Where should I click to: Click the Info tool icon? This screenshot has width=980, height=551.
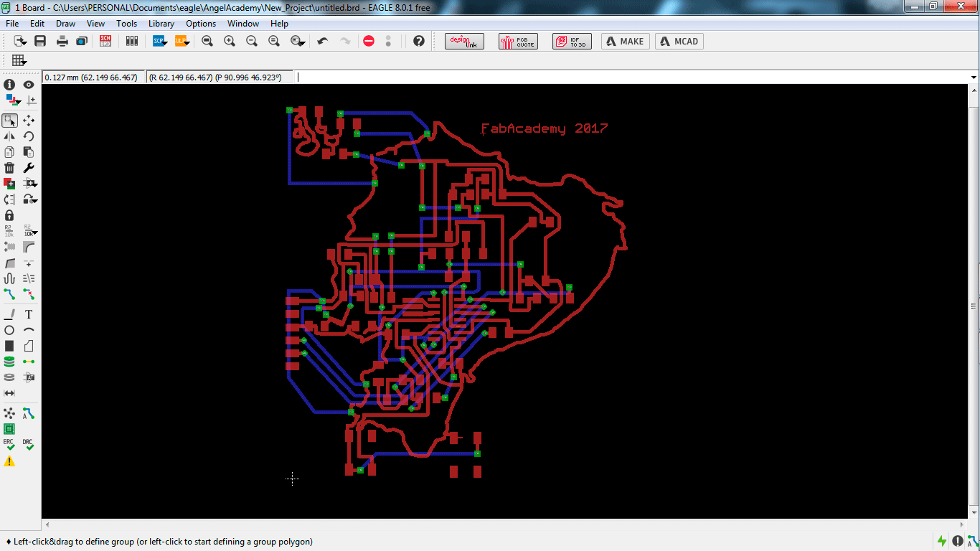(x=9, y=85)
